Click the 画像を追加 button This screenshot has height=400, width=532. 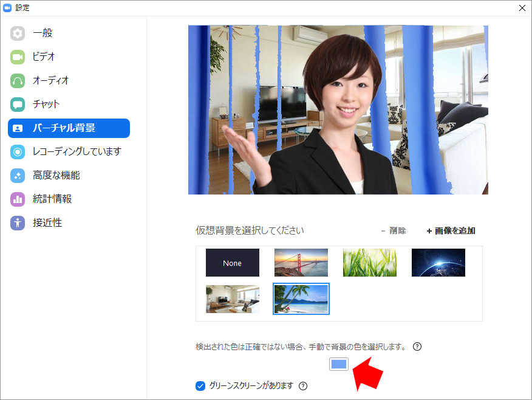pos(451,231)
